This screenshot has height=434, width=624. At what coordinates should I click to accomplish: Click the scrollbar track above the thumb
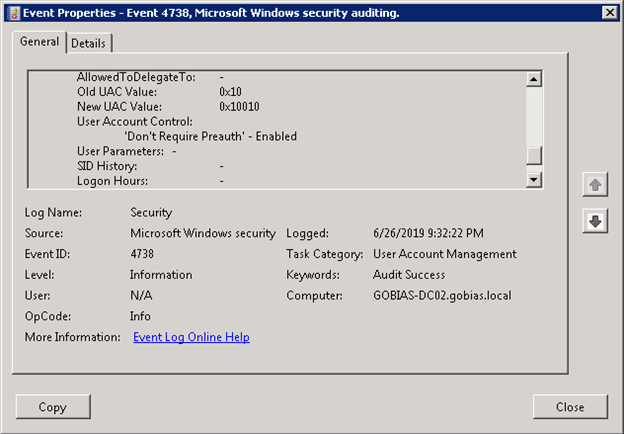[x=534, y=116]
